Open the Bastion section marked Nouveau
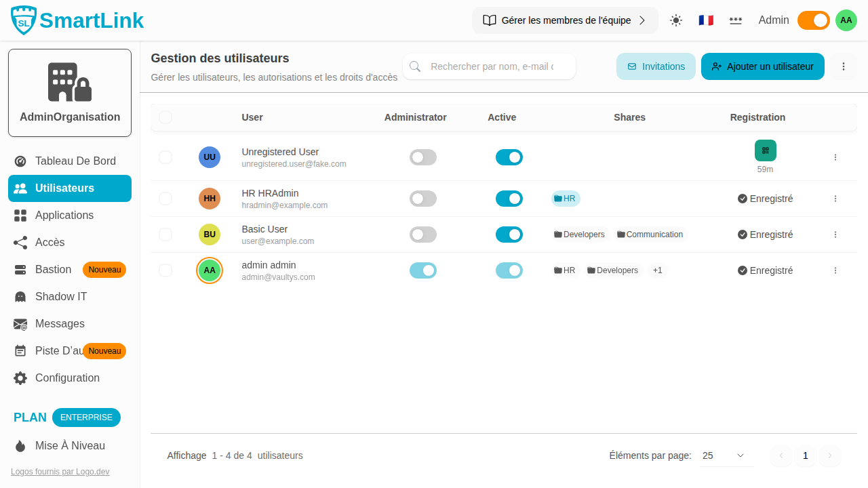The width and height of the screenshot is (868, 488). point(52,269)
